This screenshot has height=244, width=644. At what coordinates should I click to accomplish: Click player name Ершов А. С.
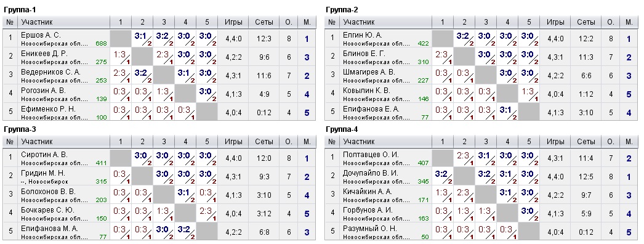[x=41, y=35]
